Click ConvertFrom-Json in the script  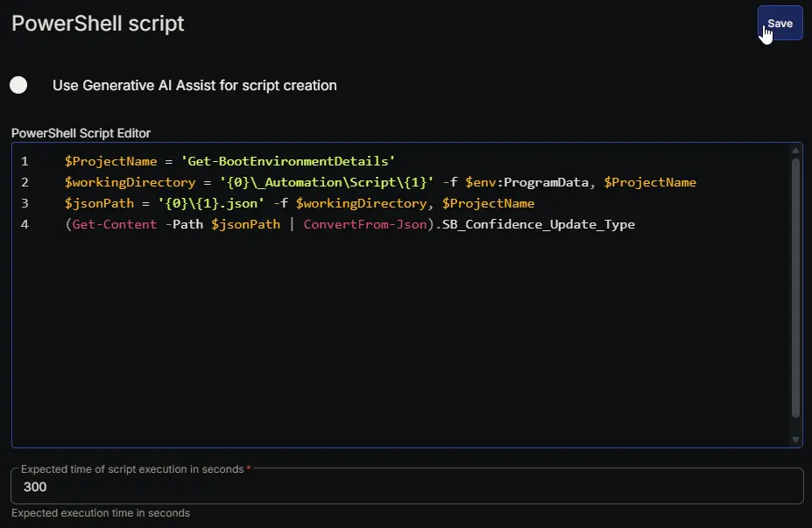point(365,224)
